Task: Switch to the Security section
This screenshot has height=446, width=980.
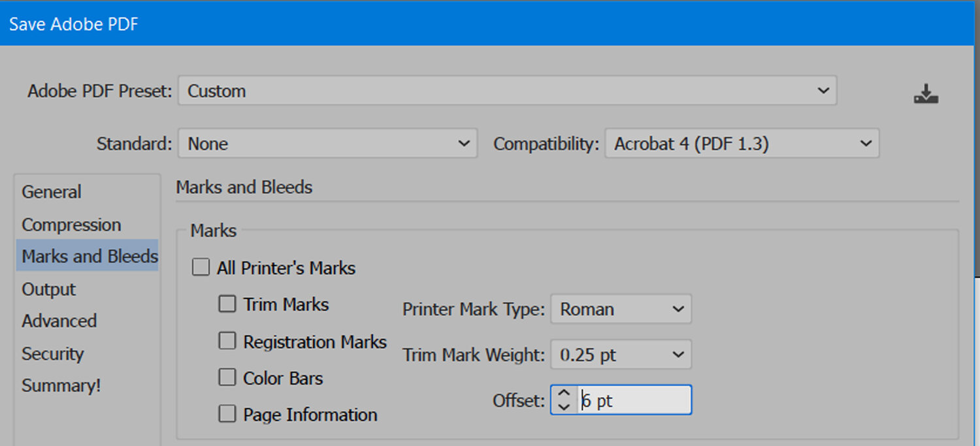Action: (x=52, y=354)
